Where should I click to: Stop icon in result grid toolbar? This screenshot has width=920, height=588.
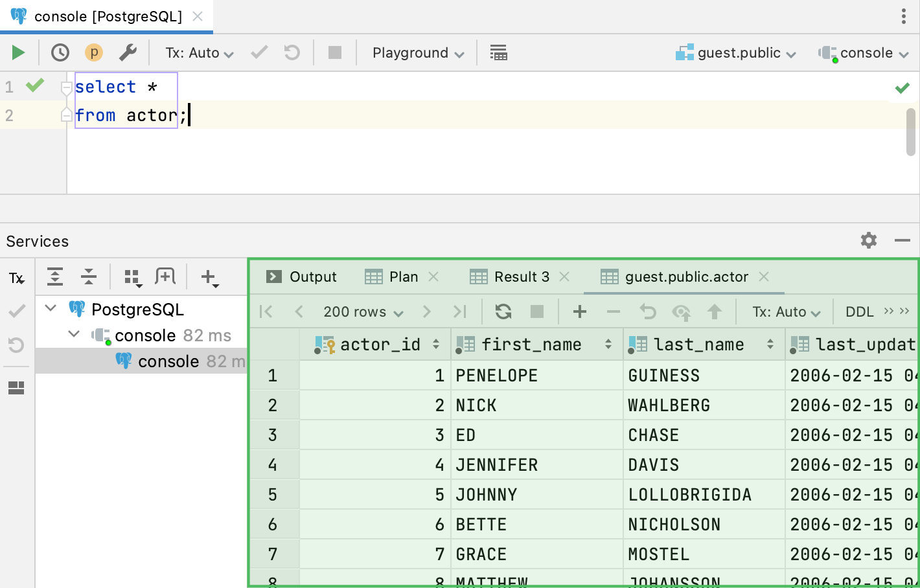tap(537, 311)
